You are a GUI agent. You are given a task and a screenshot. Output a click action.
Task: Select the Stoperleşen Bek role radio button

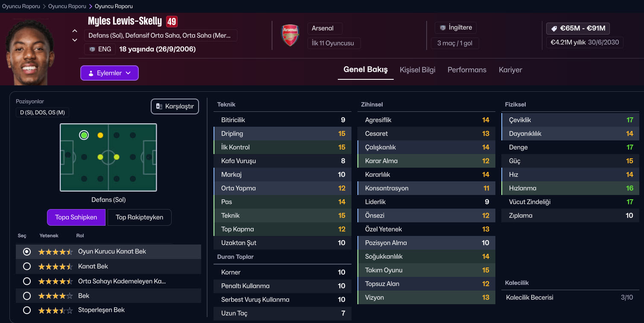27,310
